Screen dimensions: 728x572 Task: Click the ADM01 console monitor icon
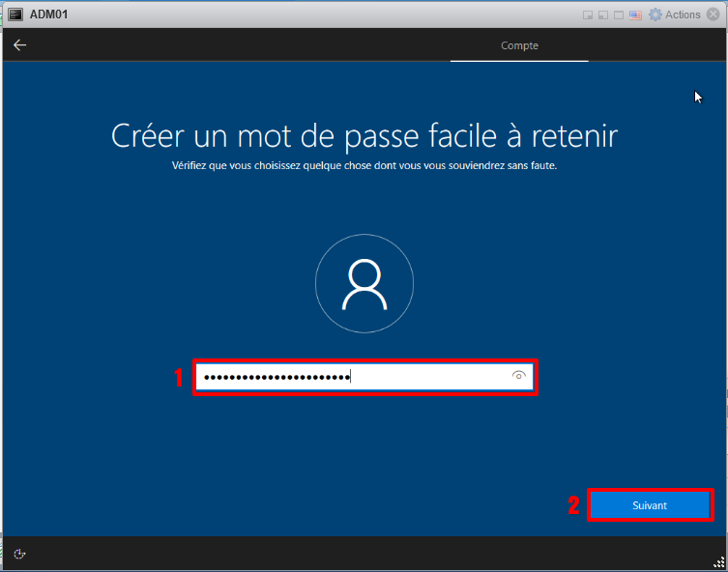[x=15, y=14]
